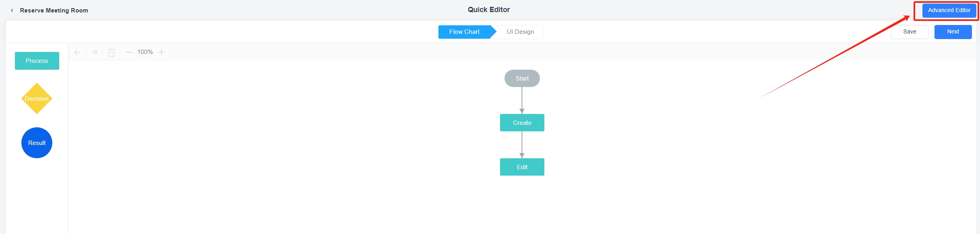Zoom in with the plus icon

(161, 52)
